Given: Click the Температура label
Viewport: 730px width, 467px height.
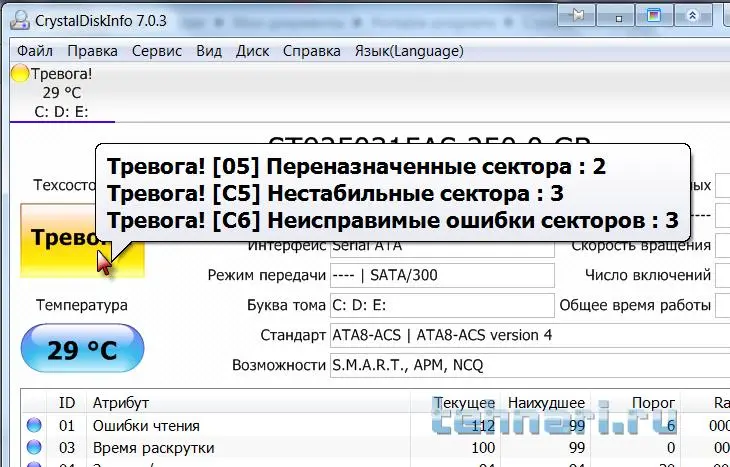Looking at the screenshot, I should coord(82,305).
